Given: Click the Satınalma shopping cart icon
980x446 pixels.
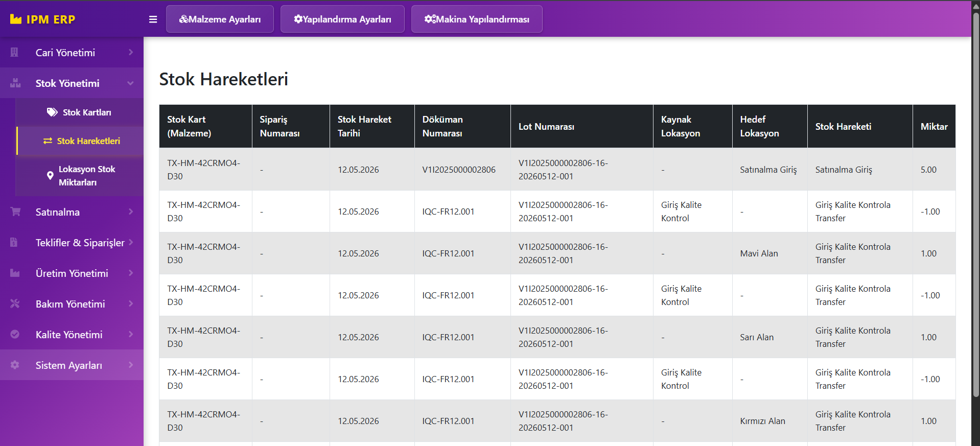Looking at the screenshot, I should tap(15, 212).
